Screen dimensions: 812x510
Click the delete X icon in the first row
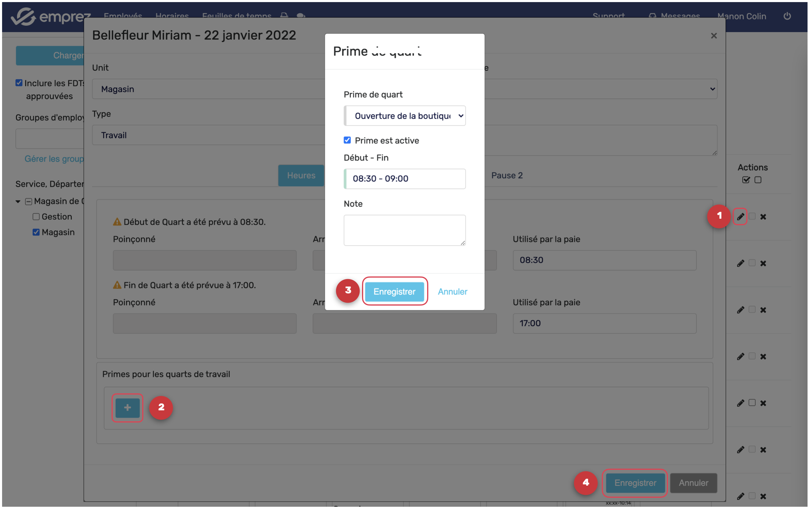pos(763,217)
